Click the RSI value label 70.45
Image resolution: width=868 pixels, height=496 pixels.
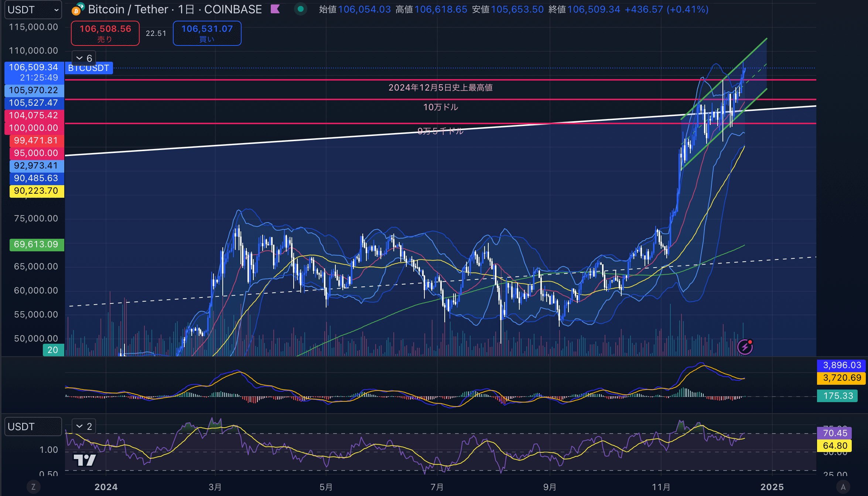834,433
